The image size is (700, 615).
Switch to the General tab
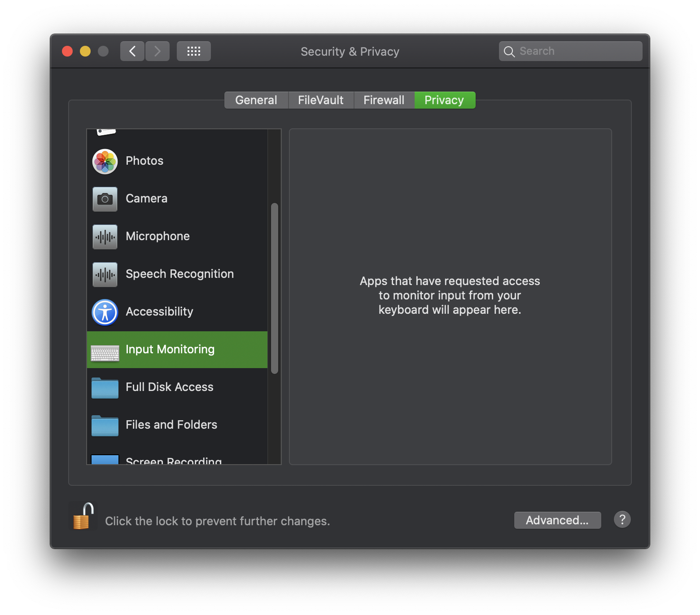256,100
